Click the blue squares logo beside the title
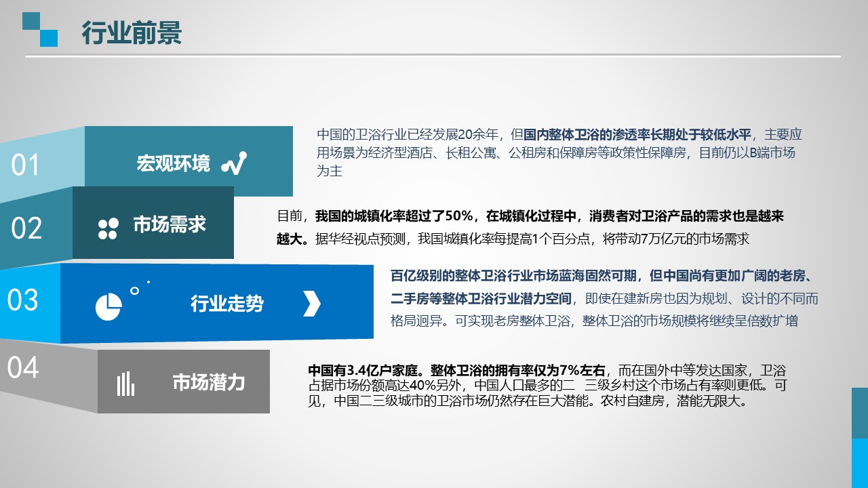The image size is (868, 488). pos(40,29)
